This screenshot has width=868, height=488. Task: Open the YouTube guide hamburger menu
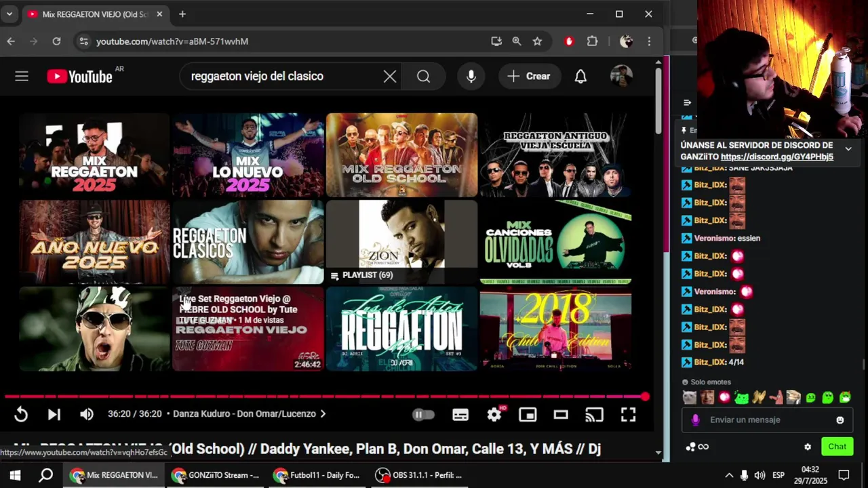(22, 76)
